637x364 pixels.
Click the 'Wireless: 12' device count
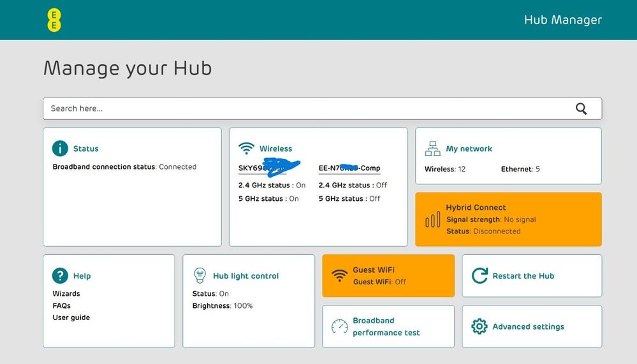[x=445, y=169]
